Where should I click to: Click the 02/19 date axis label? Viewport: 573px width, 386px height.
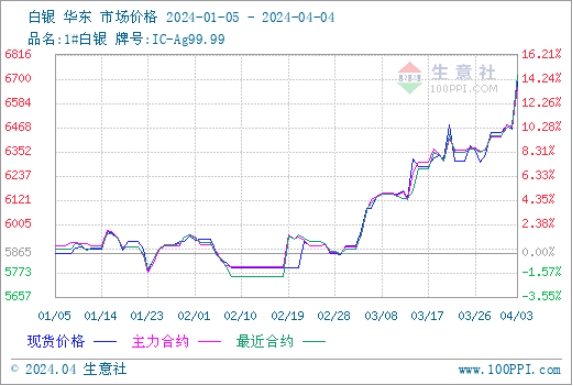[288, 316]
